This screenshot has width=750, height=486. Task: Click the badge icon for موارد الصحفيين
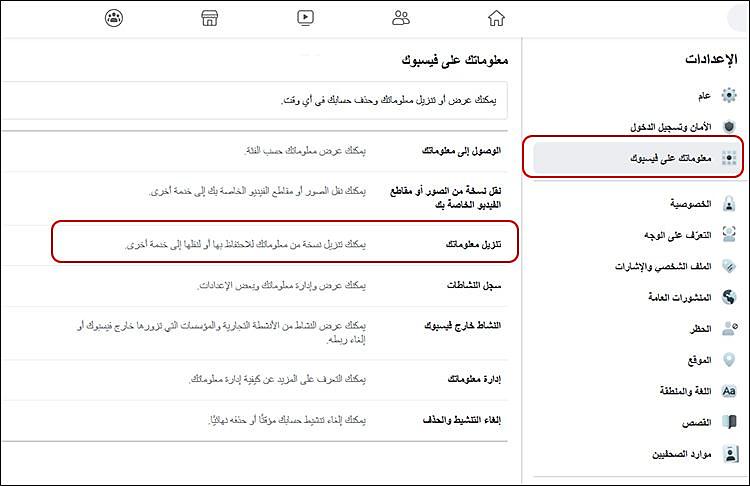click(x=730, y=453)
